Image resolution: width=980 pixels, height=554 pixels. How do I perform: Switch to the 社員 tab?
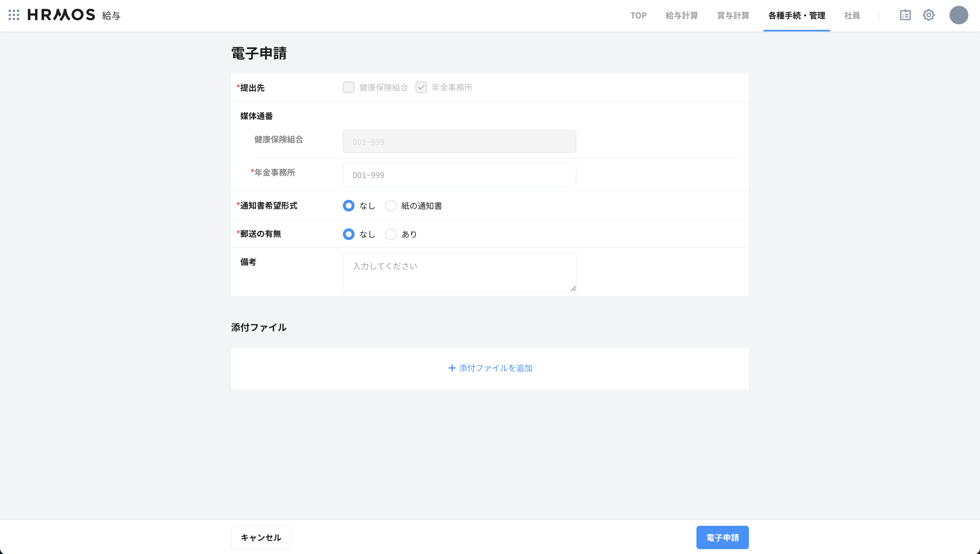click(x=852, y=16)
